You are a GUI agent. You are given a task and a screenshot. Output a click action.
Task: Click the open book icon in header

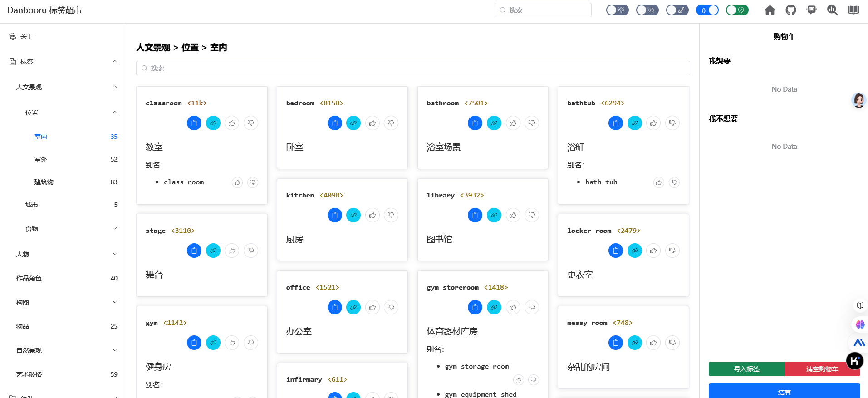[x=853, y=10]
